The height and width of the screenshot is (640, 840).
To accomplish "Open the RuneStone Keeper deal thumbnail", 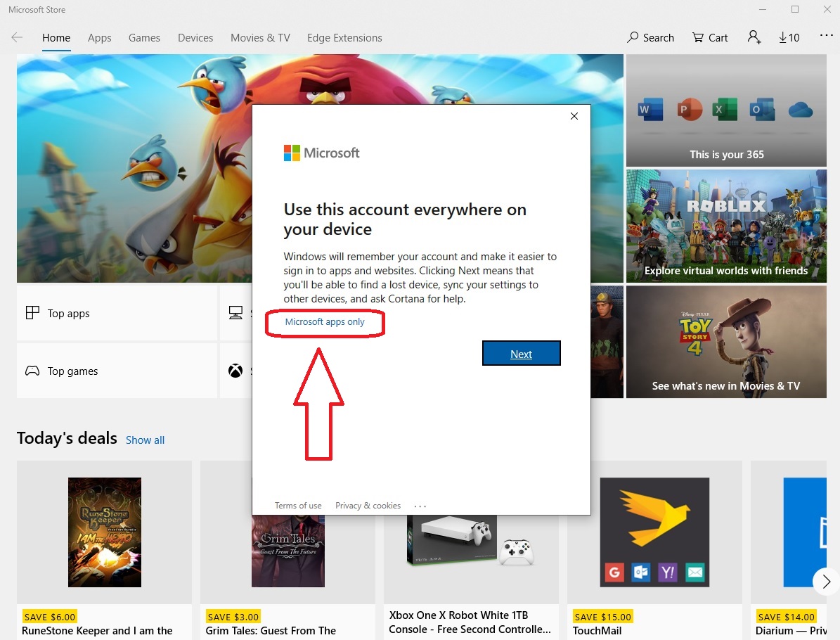I will pyautogui.click(x=104, y=532).
